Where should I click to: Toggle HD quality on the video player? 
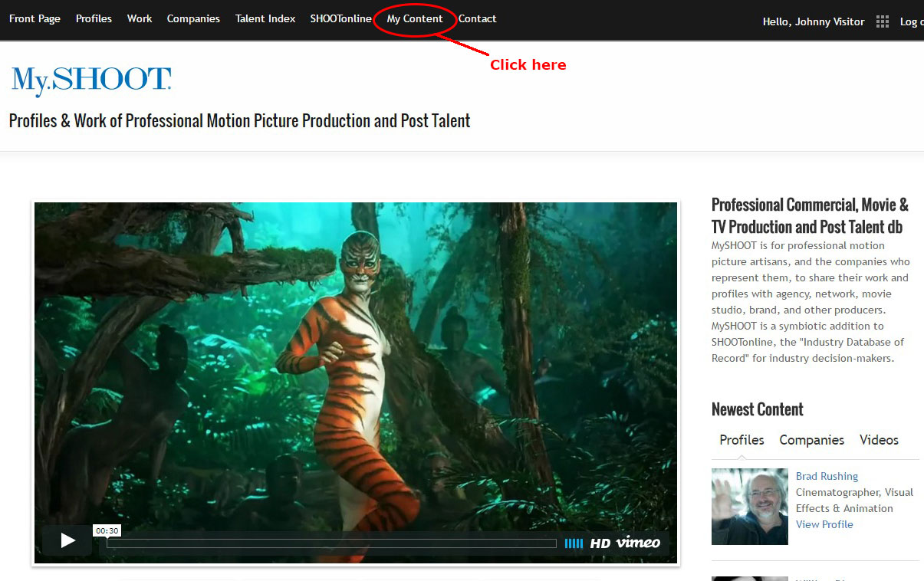pyautogui.click(x=600, y=543)
